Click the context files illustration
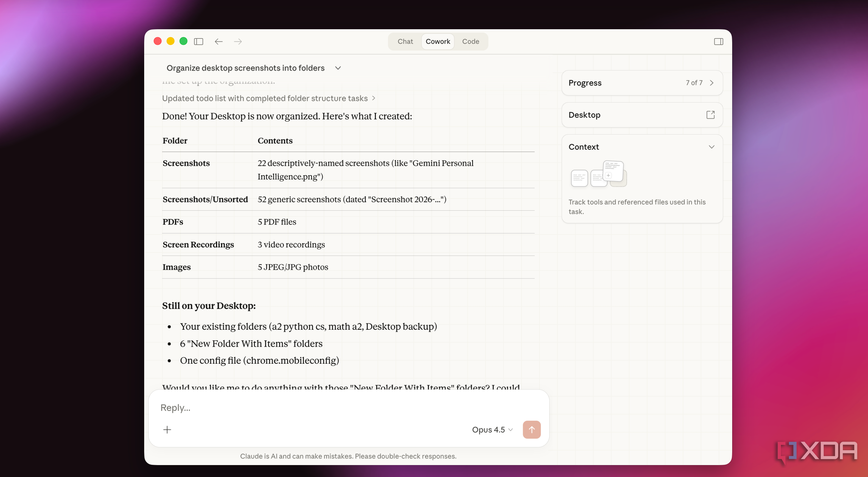 (599, 174)
